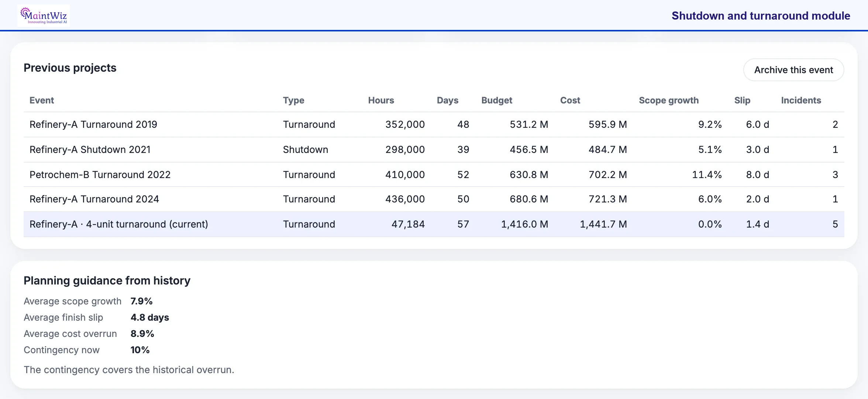Image resolution: width=868 pixels, height=399 pixels.
Task: Click the 4.8 days average finish slip value
Action: [x=150, y=317]
